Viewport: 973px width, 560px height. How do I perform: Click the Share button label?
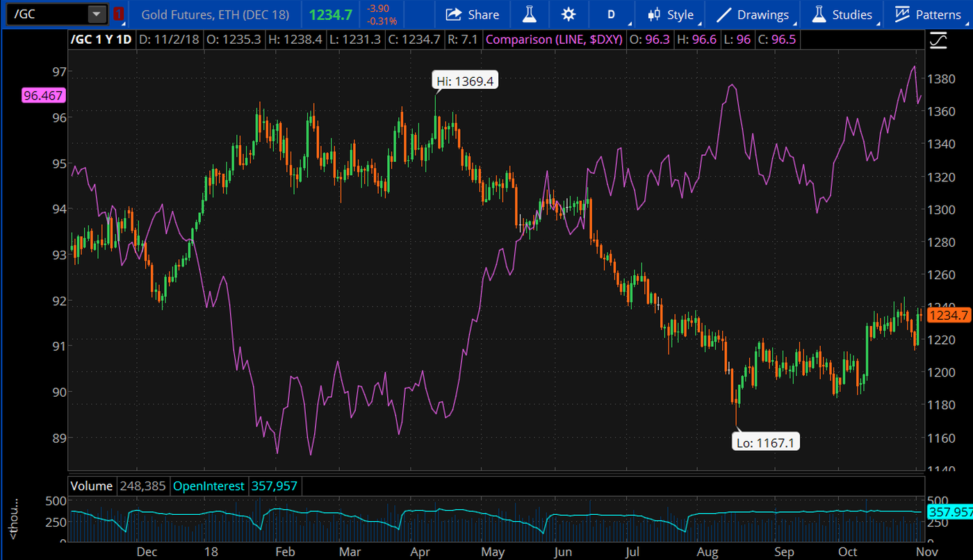point(484,15)
